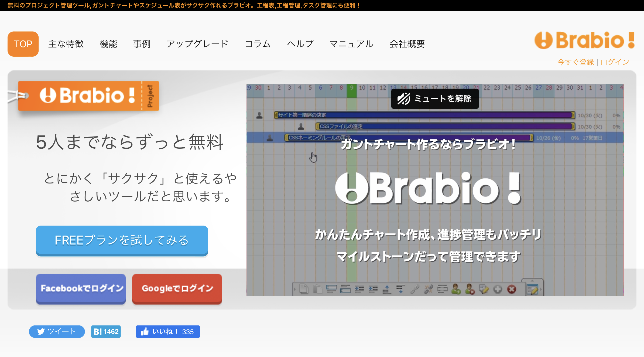Click Googleでログイン button
This screenshot has width=644, height=357.
pos(177,289)
